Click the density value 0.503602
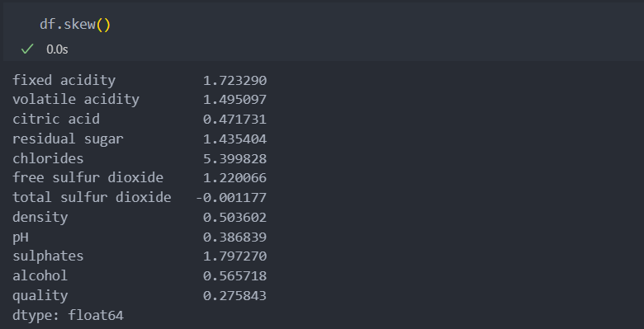This screenshot has width=644, height=329. 235,218
